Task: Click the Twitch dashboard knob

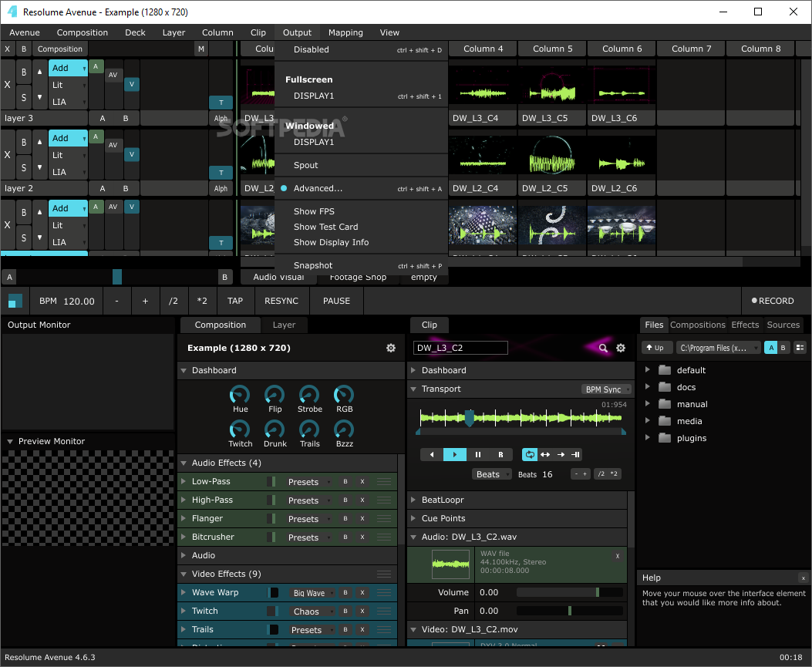Action: [240, 430]
